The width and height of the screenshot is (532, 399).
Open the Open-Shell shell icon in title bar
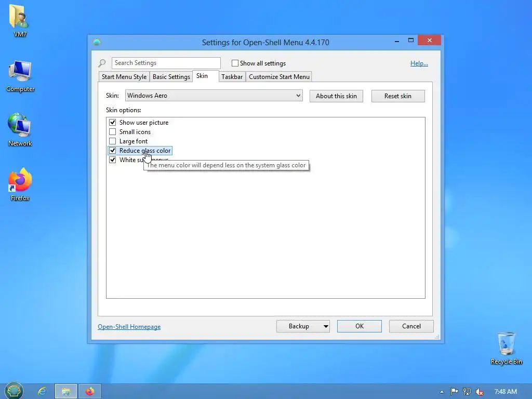pyautogui.click(x=97, y=42)
